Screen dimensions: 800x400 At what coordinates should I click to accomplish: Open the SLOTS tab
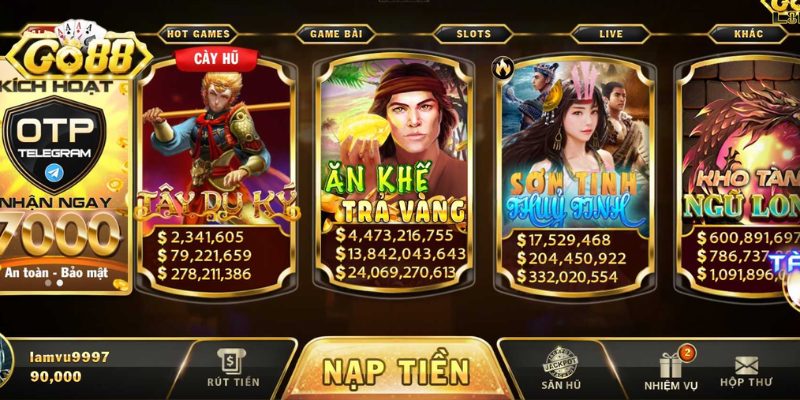473,35
